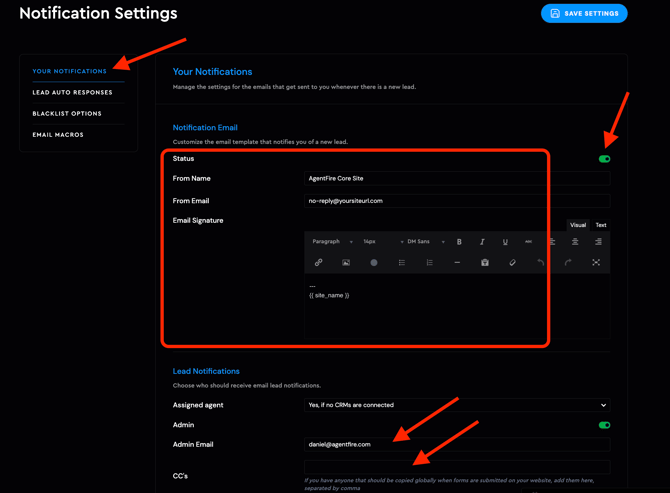Screen dimensions: 670x493
Task: Toggle the Admin lead notifications switch
Action: click(604, 425)
